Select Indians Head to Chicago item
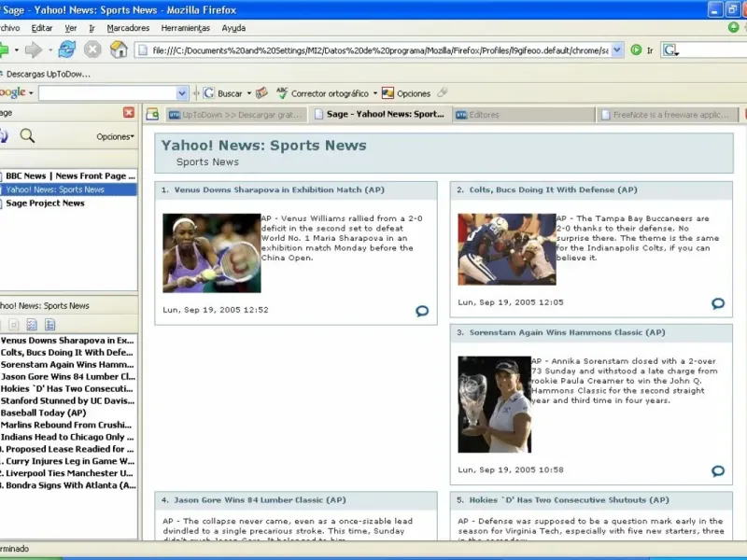Viewport: 747px width, 560px height. pos(68,437)
